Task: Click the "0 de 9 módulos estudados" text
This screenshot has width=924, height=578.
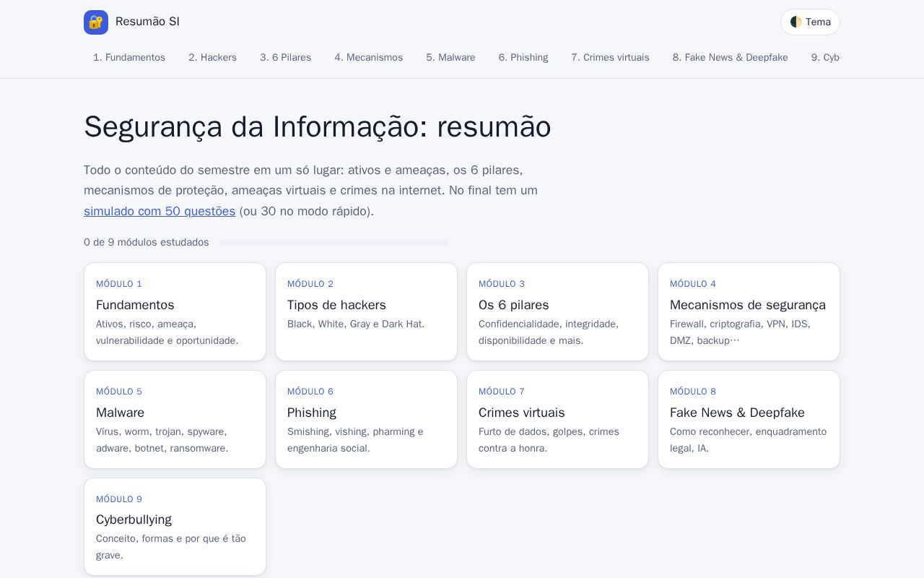Action: point(147,243)
